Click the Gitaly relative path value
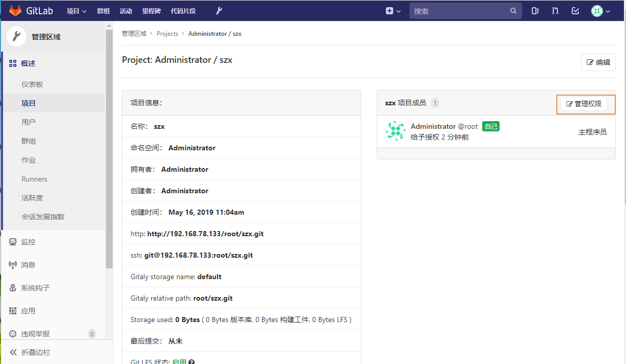Screen dimensions: 626x364 pyautogui.click(x=213, y=298)
